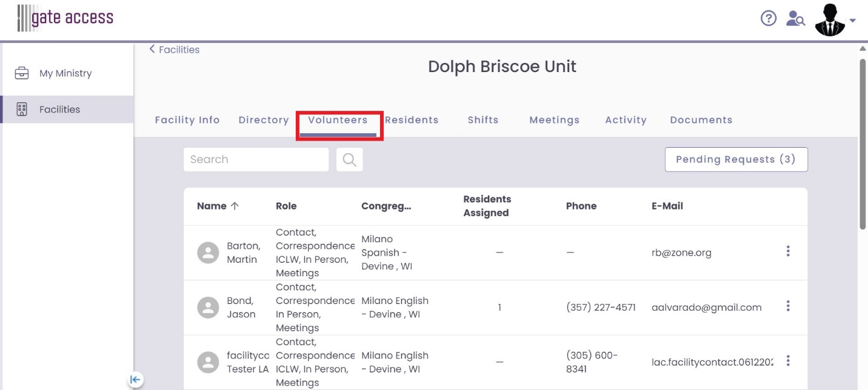
Task: Go back via the Facilities chevron link
Action: tap(175, 50)
